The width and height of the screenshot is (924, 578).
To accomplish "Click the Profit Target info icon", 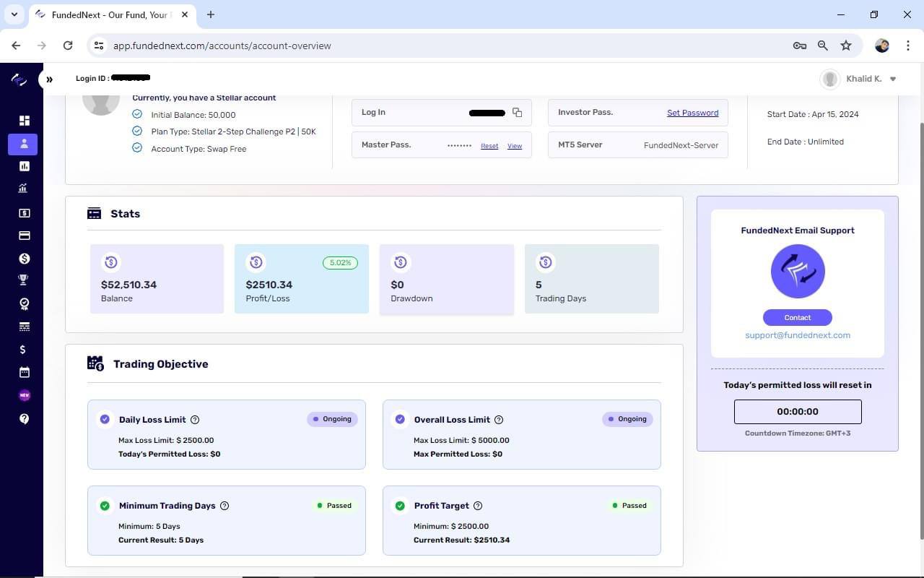I will point(478,506).
